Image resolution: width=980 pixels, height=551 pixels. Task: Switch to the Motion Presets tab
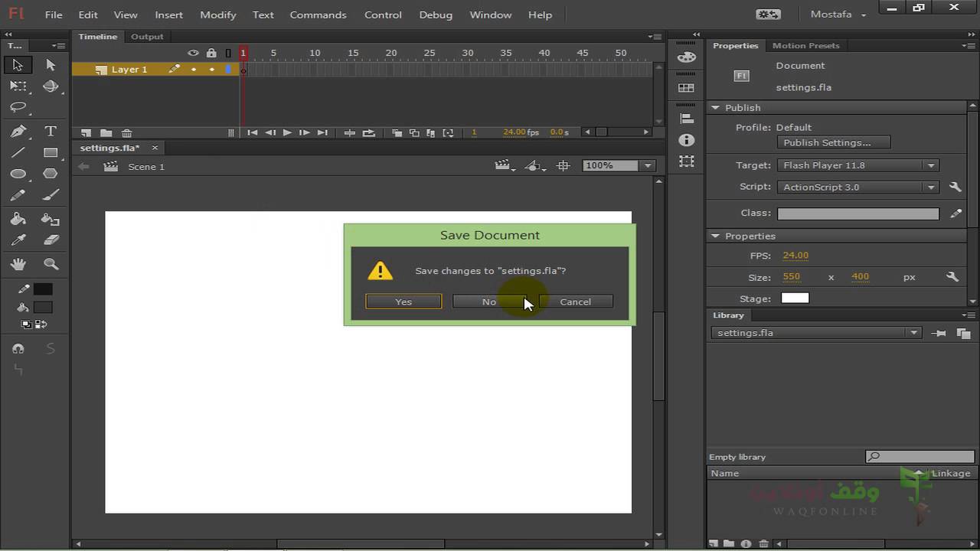click(806, 45)
